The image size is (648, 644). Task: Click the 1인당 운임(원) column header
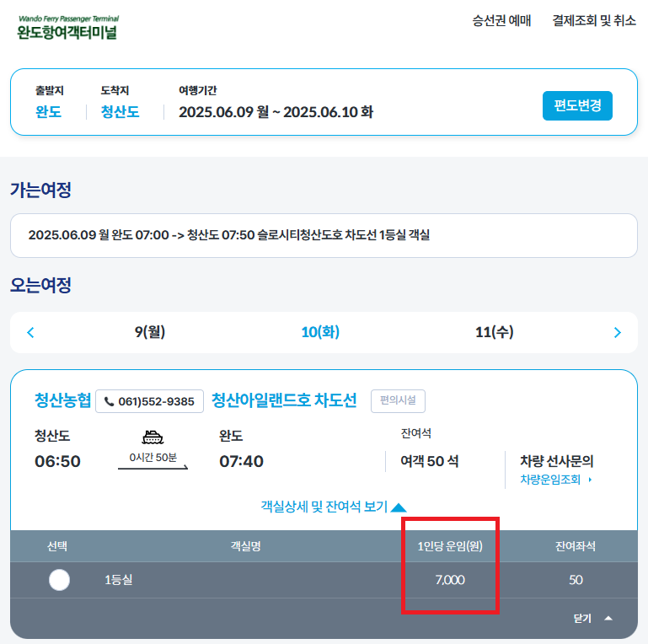(450, 546)
